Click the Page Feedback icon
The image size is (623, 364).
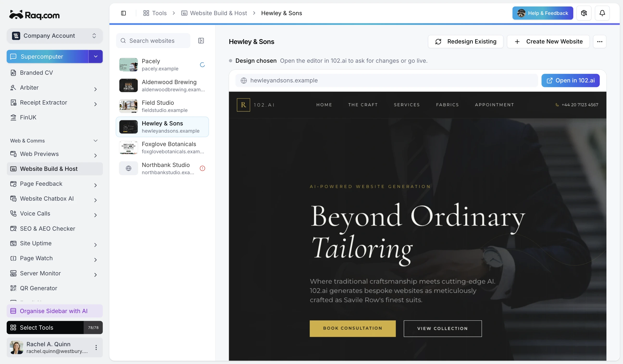[13, 184]
